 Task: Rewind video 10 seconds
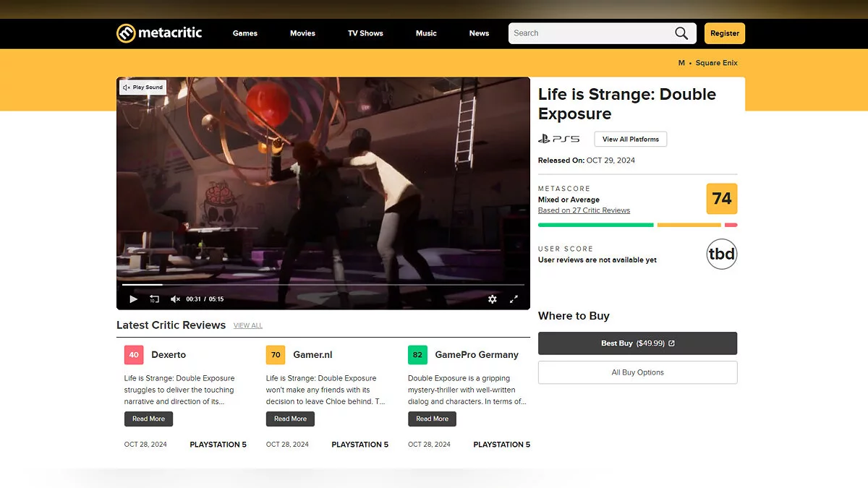coord(154,299)
